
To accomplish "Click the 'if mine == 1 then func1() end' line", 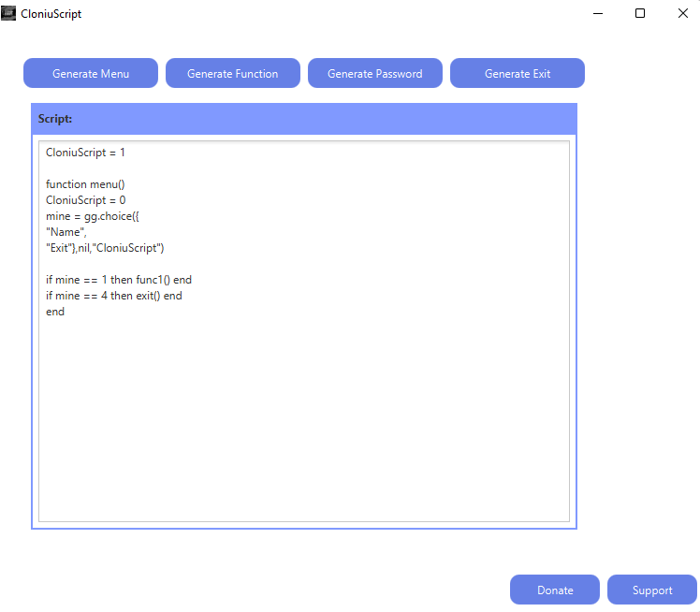I will coord(119,280).
